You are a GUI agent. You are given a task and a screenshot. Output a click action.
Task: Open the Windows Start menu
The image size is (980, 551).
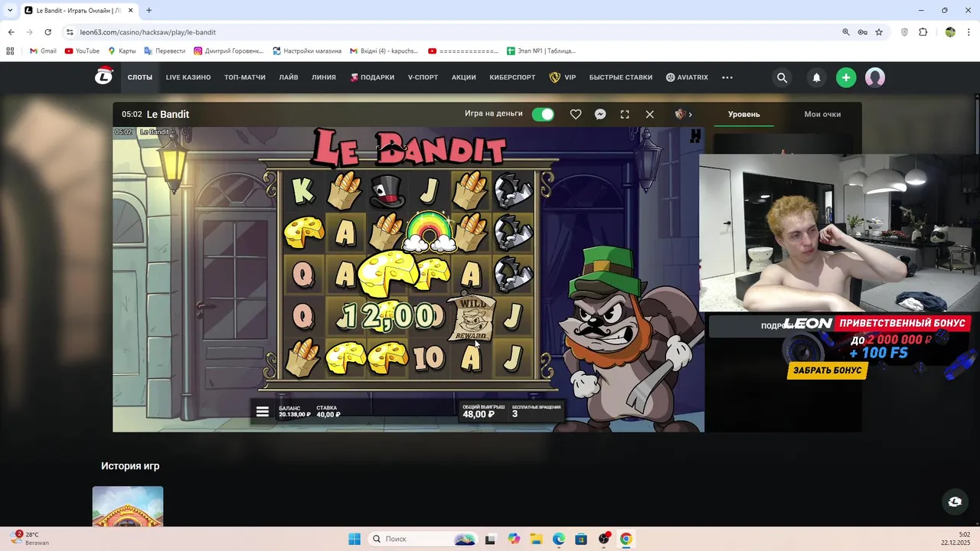tap(354, 539)
